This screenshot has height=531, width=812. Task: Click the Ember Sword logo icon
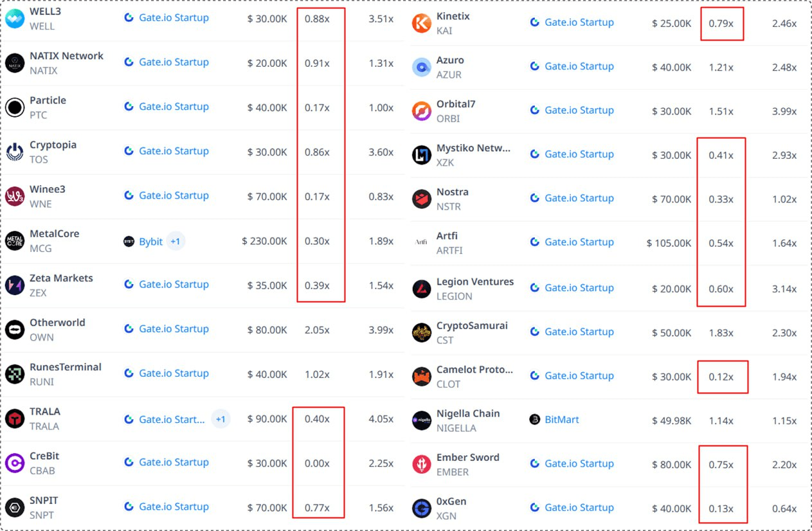coord(422,464)
